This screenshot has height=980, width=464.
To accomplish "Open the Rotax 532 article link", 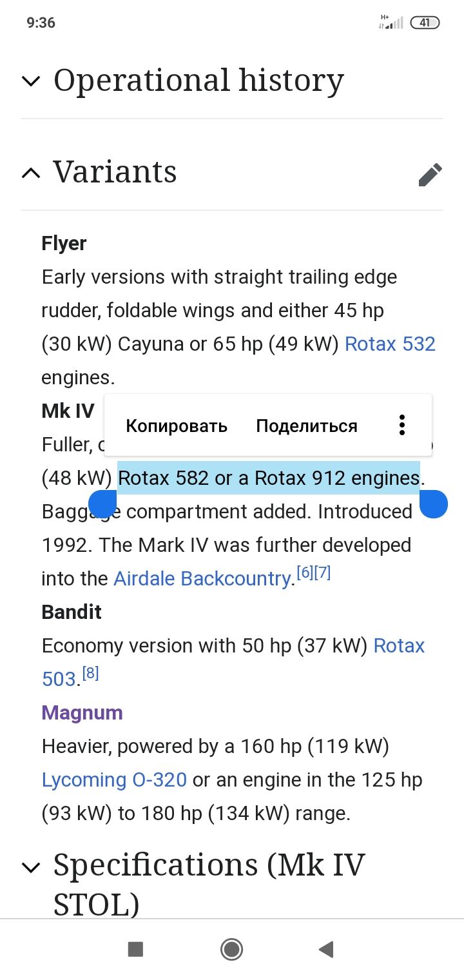I will click(x=391, y=344).
